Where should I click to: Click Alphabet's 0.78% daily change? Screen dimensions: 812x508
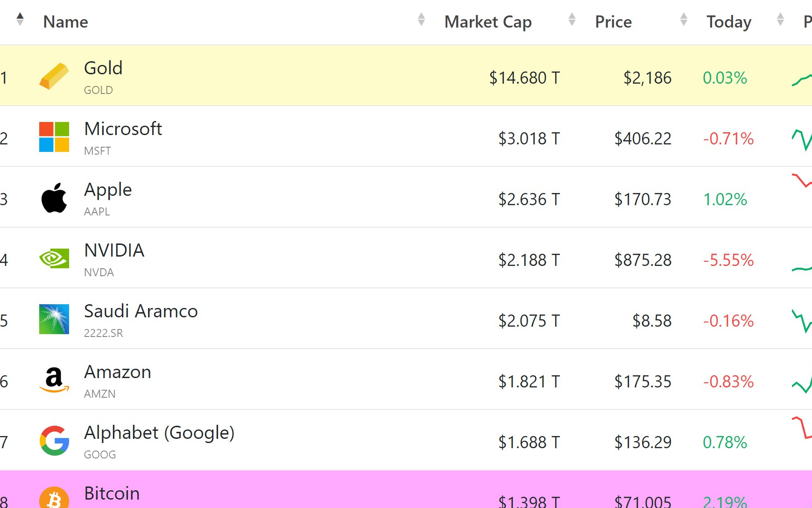click(725, 443)
